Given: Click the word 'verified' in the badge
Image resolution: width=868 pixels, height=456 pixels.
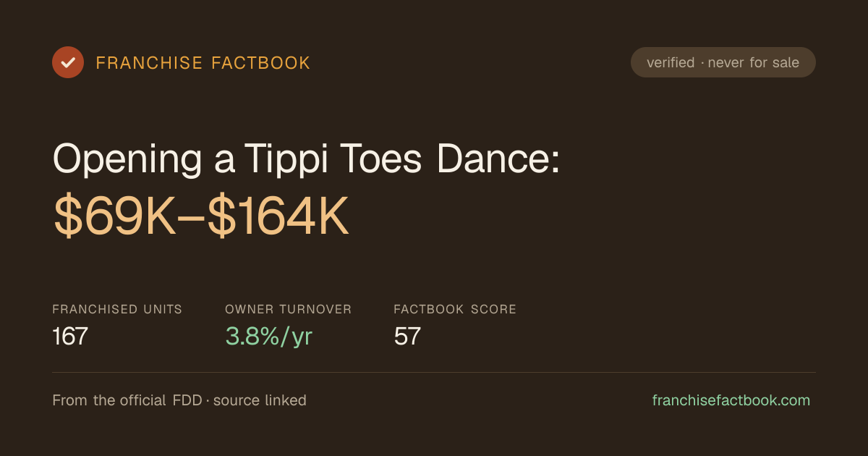Looking at the screenshot, I should pyautogui.click(x=671, y=62).
